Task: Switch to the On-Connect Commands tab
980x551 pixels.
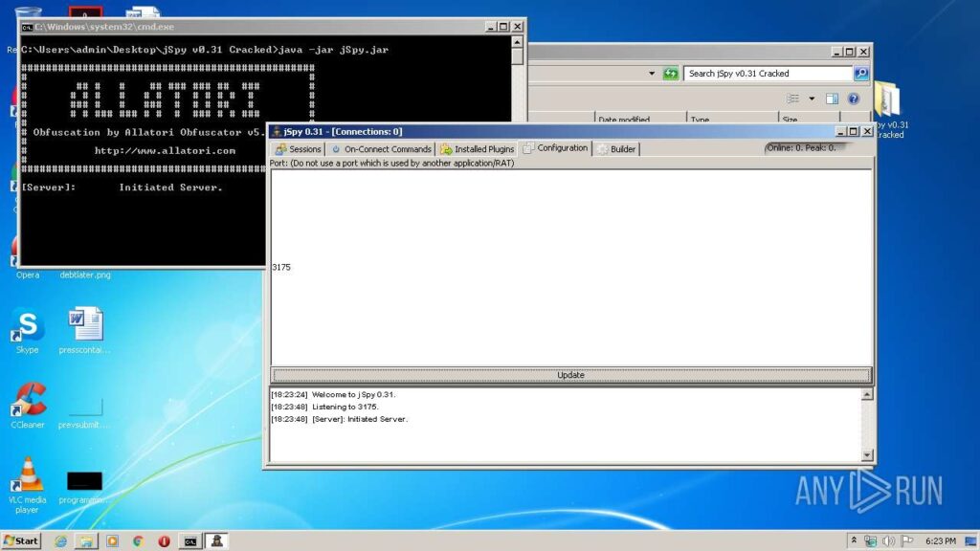Action: pos(380,148)
